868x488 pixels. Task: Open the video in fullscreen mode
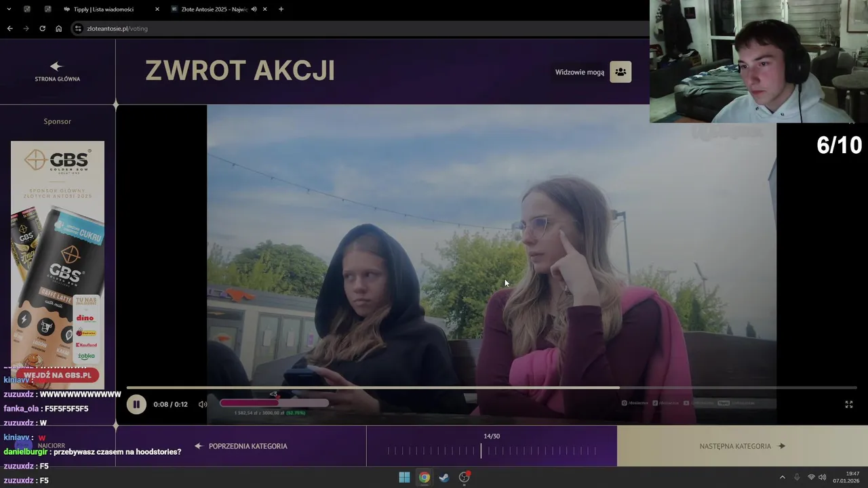(848, 405)
